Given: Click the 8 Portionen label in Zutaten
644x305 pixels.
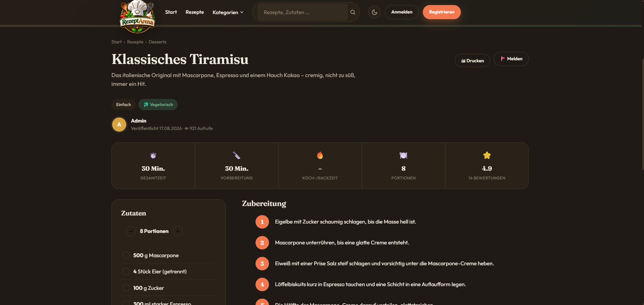Looking at the screenshot, I should [x=154, y=231].
